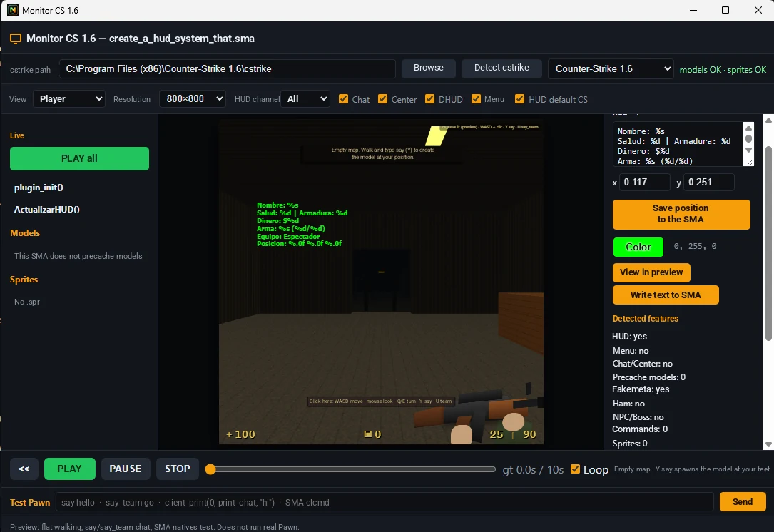Click the PAUSE button
Viewport: 774px width, 532px height.
click(x=126, y=469)
